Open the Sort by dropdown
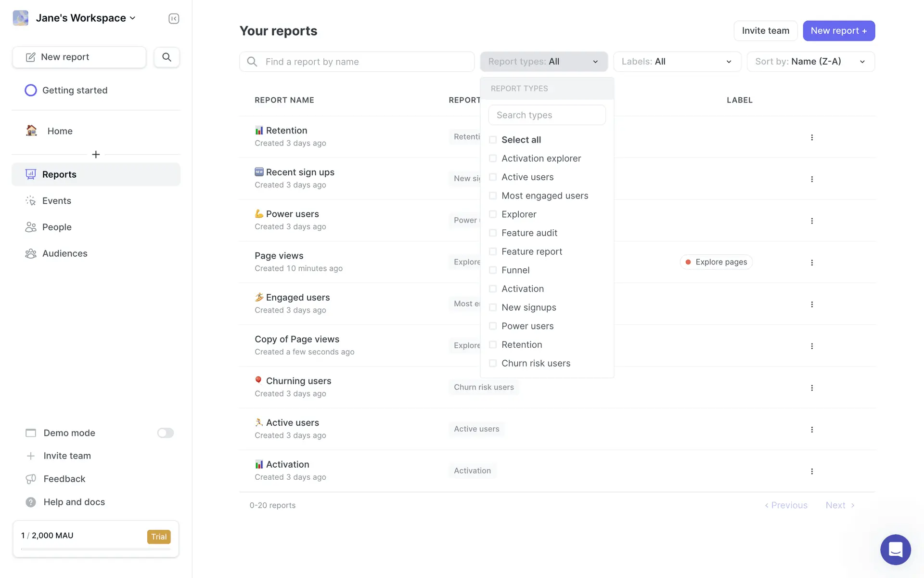This screenshot has width=924, height=578. tap(810, 62)
